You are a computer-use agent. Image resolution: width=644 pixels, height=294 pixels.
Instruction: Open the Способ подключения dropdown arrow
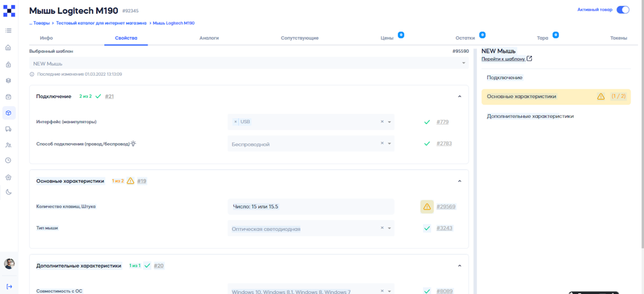coord(389,144)
